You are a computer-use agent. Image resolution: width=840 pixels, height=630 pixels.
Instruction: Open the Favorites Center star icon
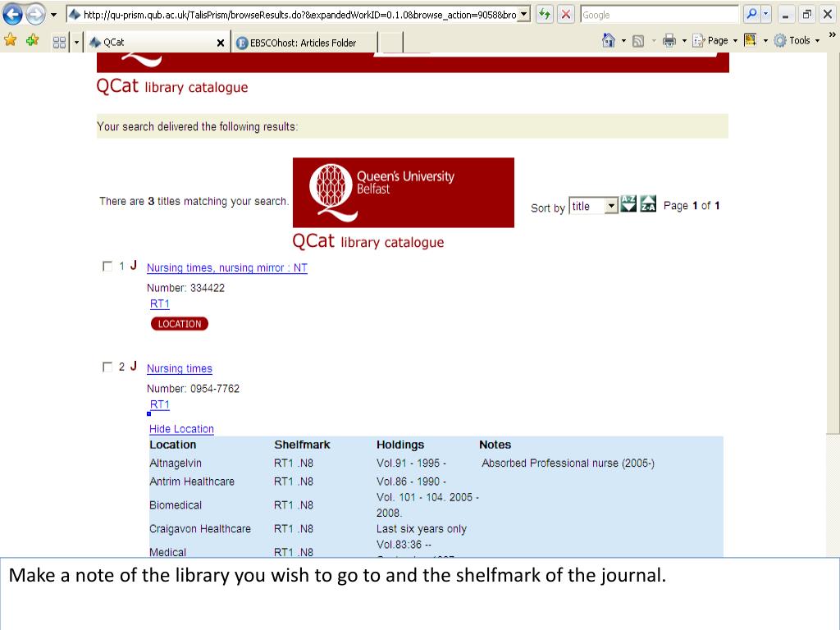tap(10, 40)
